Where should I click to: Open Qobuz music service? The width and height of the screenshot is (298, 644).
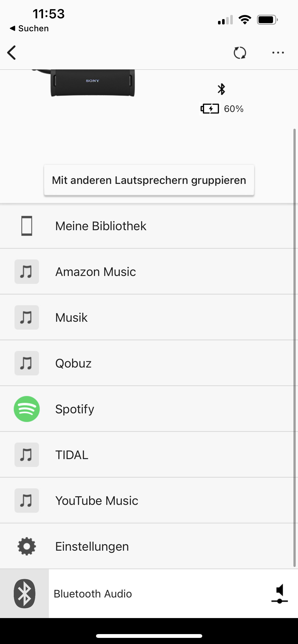(x=73, y=363)
